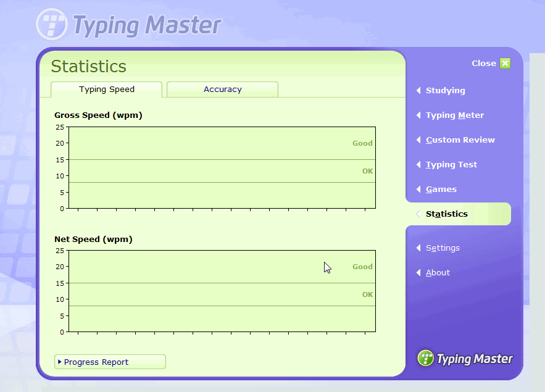This screenshot has width=545, height=392.
Task: Click the Net Speed (wpm) heading
Action: [93, 240]
